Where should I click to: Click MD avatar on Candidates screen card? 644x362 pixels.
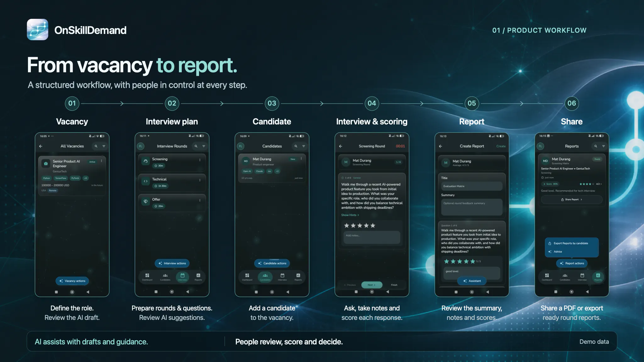[246, 161]
